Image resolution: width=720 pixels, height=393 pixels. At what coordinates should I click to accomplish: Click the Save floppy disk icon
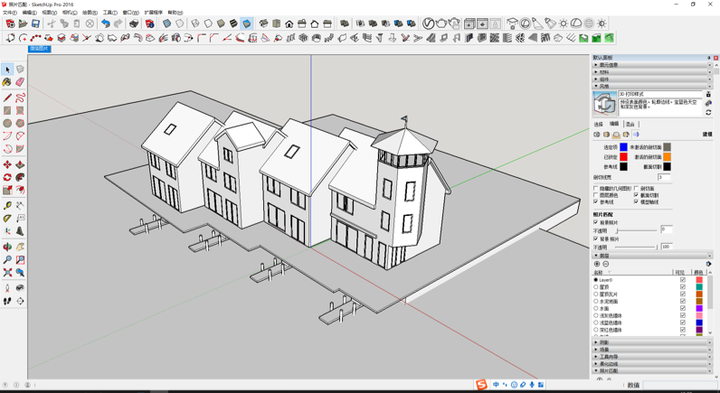pyautogui.click(x=35, y=23)
